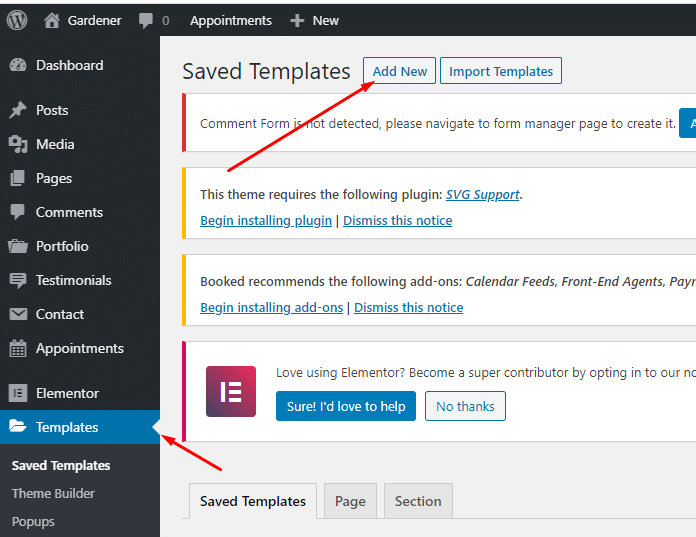This screenshot has width=696, height=537.
Task: Click the Import Templates button
Action: (x=501, y=71)
